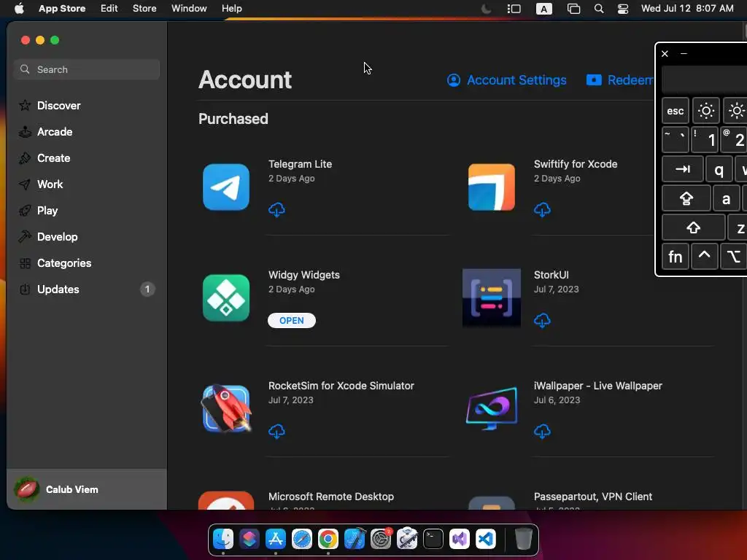Image resolution: width=747 pixels, height=560 pixels.
Task: Open Finder in the Dock
Action: pos(223,539)
